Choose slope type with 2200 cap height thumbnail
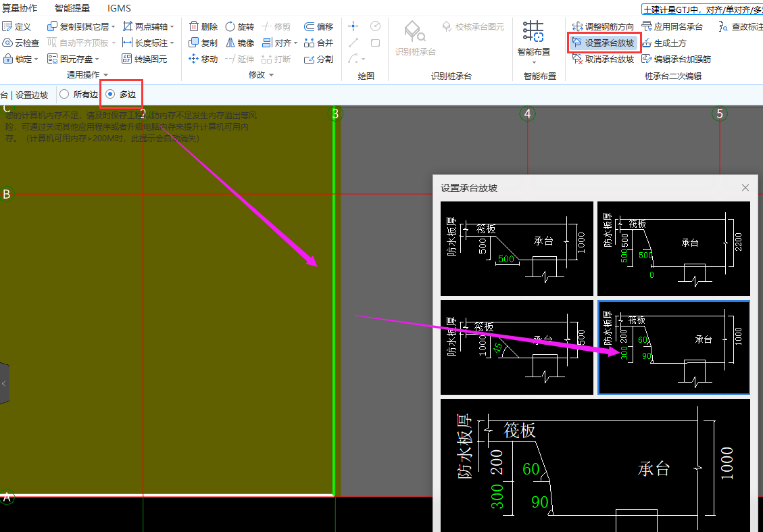Screen dimensions: 763x532 coord(674,249)
